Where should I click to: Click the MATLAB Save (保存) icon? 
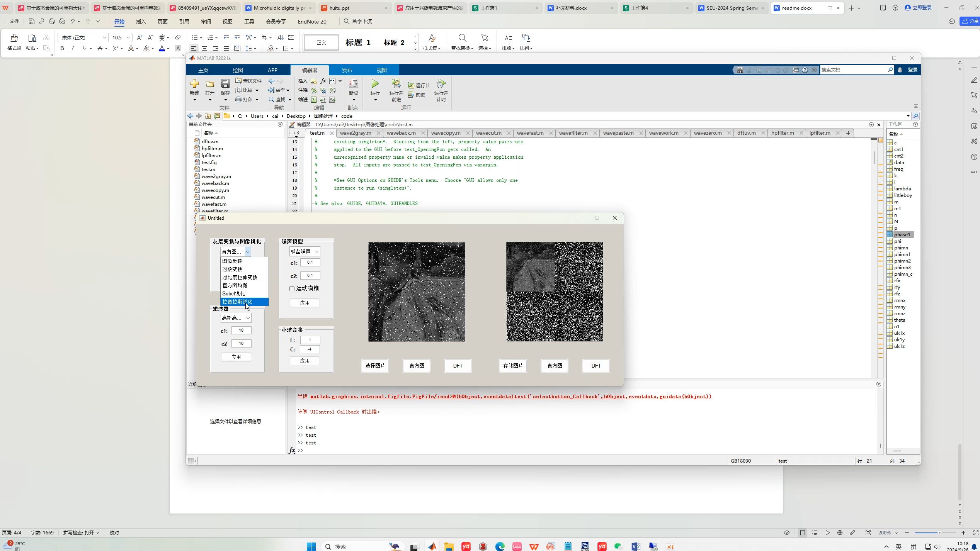(225, 84)
